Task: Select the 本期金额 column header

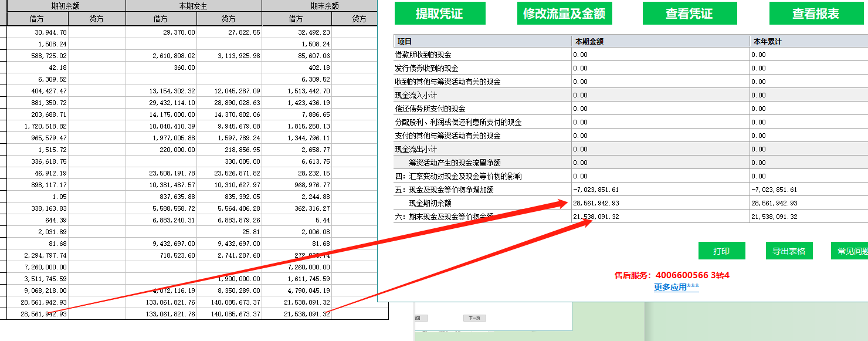Action: (x=660, y=41)
